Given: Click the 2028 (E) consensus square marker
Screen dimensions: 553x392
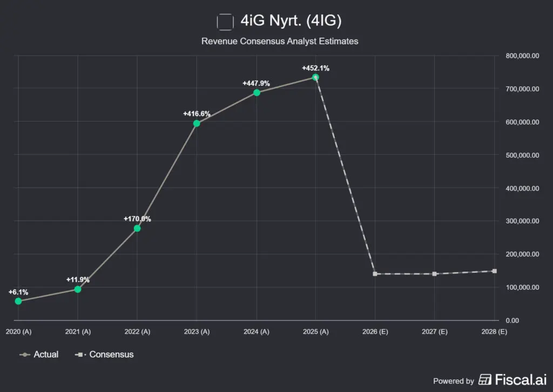Looking at the screenshot, I should [495, 271].
